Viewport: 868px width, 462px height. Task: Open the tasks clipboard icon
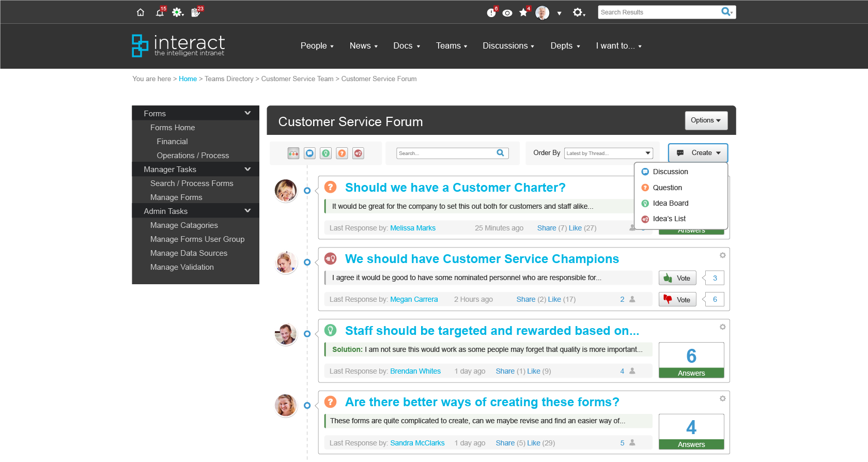click(x=196, y=12)
